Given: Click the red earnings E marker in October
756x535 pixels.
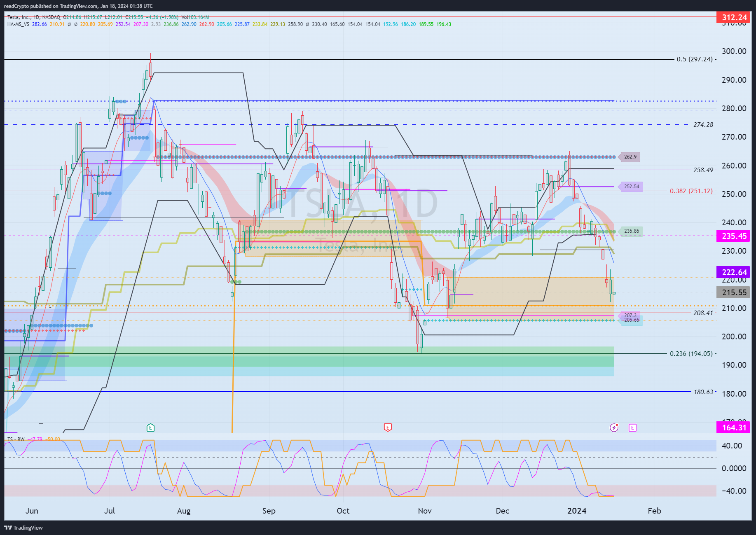Looking at the screenshot, I should (388, 428).
